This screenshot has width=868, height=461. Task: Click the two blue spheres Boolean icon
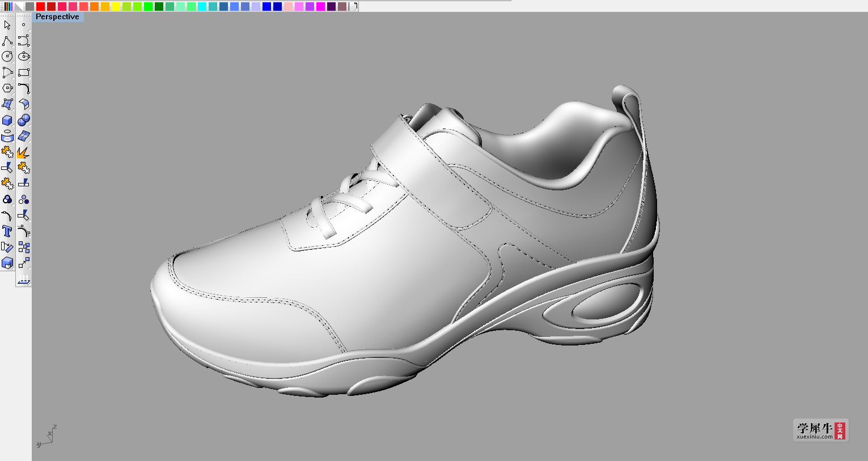23,120
